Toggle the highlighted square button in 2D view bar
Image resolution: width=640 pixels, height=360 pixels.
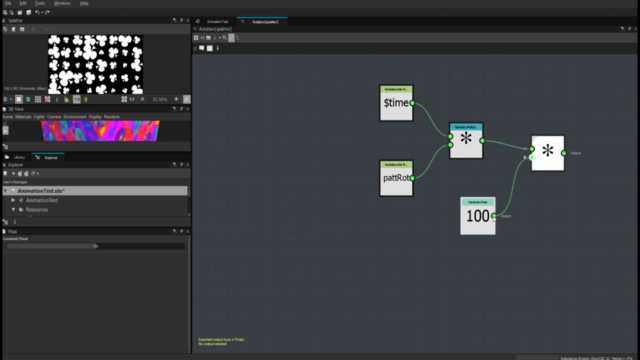19,99
